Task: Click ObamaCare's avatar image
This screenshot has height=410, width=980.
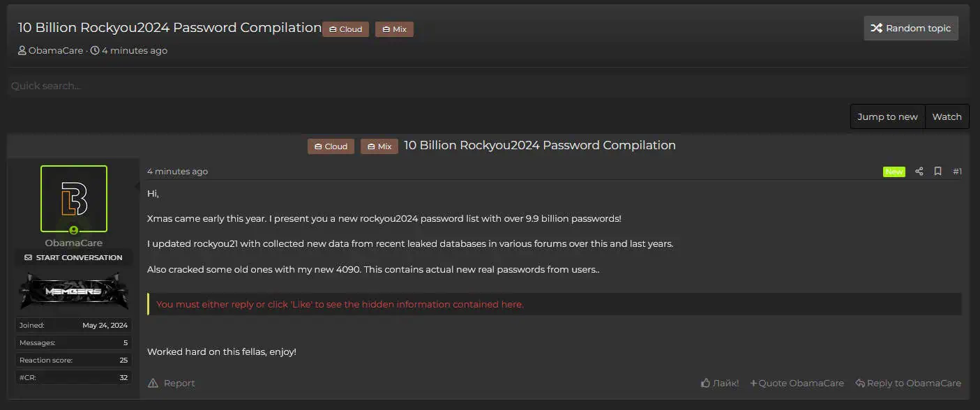Action: point(73,199)
